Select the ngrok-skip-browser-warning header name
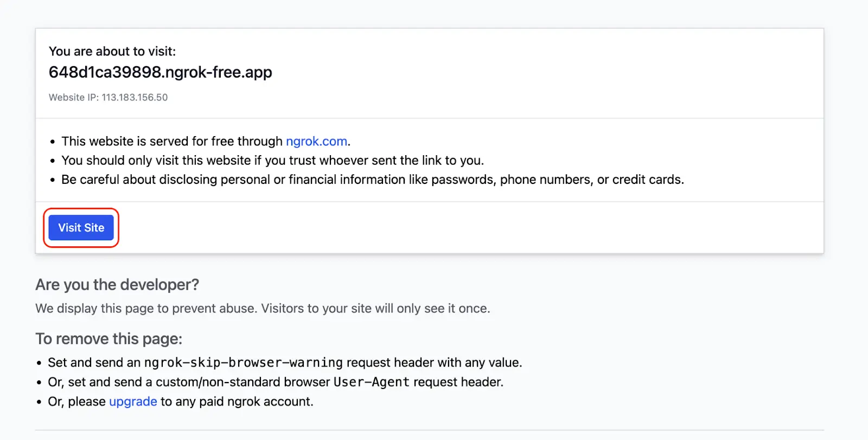Image resolution: width=868 pixels, height=440 pixels. [x=243, y=362]
